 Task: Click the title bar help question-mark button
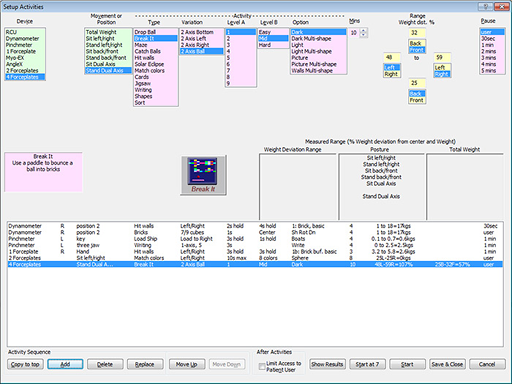click(x=486, y=6)
